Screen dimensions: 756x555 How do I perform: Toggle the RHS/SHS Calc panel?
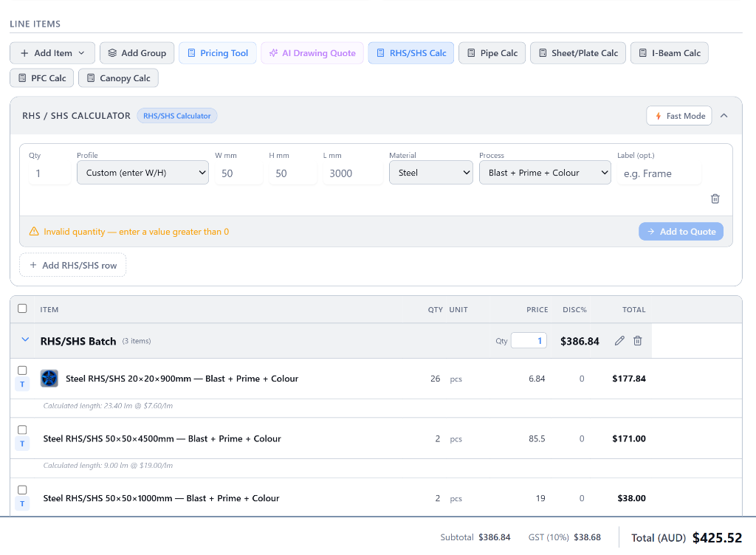(410, 53)
